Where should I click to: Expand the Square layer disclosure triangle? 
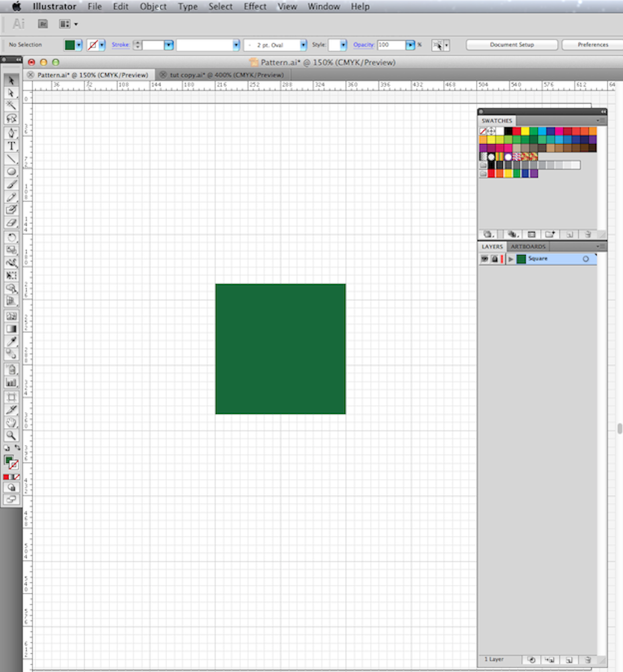pyautogui.click(x=511, y=259)
